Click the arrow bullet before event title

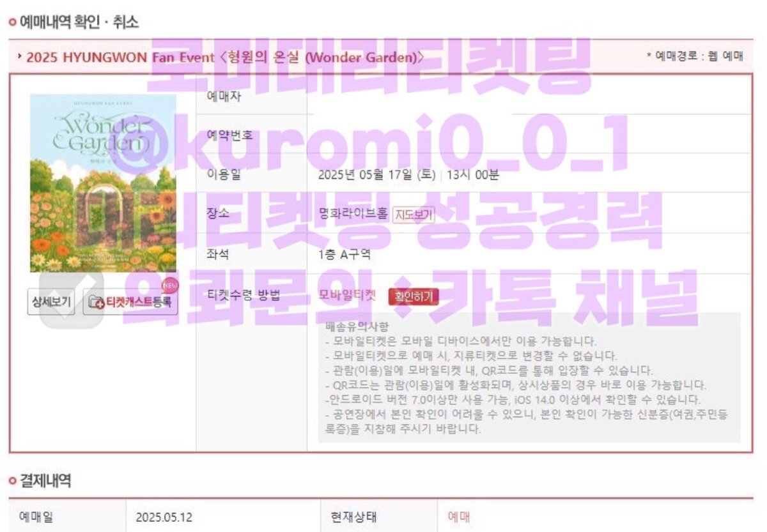tap(20, 57)
